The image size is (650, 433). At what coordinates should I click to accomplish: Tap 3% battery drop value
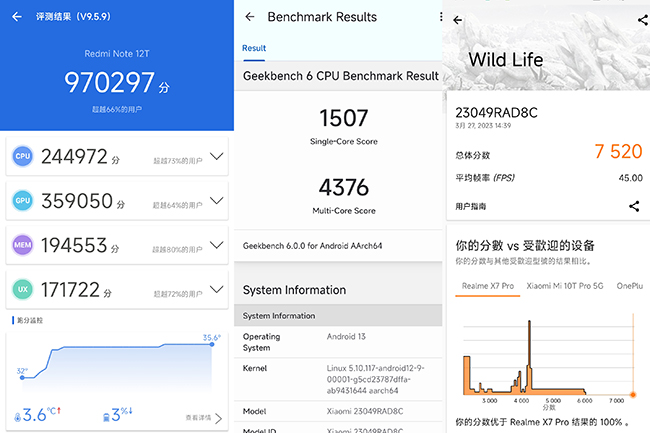[122, 414]
